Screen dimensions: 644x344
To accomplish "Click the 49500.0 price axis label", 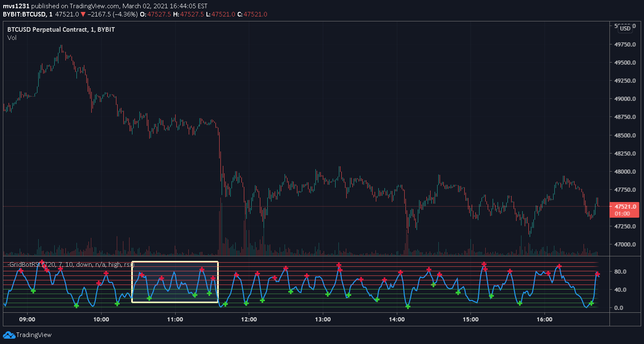I will (x=625, y=63).
